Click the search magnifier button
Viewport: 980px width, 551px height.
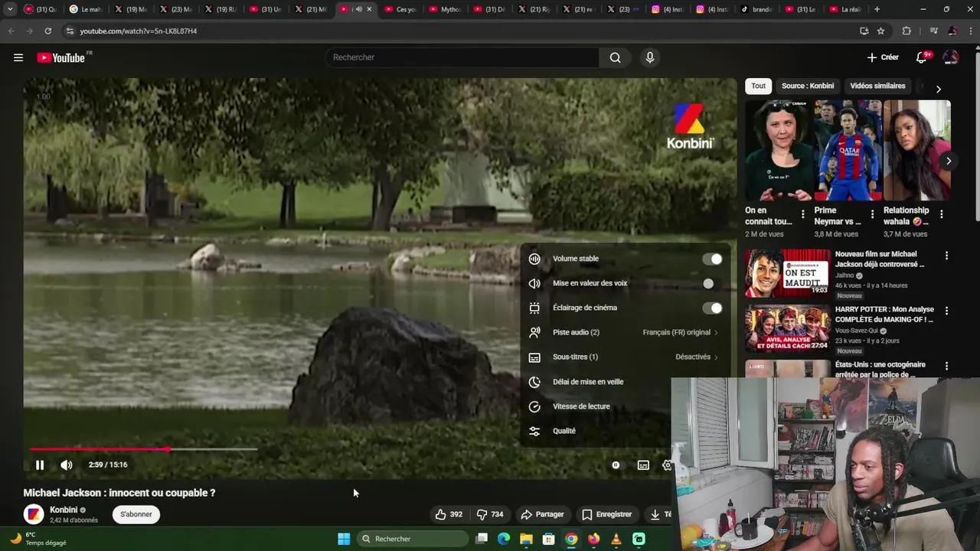point(615,57)
